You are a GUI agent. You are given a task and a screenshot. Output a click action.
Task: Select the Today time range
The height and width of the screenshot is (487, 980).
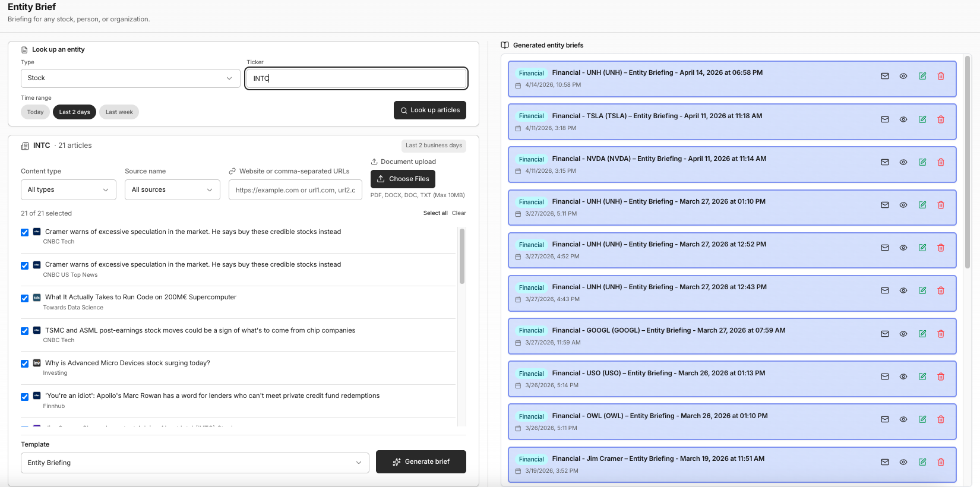tap(36, 112)
